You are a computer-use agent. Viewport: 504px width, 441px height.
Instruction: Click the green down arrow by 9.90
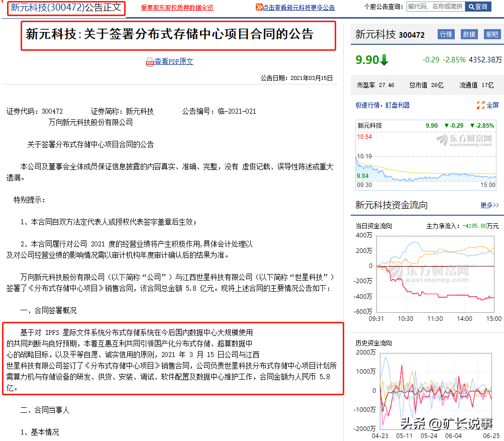[x=384, y=60]
